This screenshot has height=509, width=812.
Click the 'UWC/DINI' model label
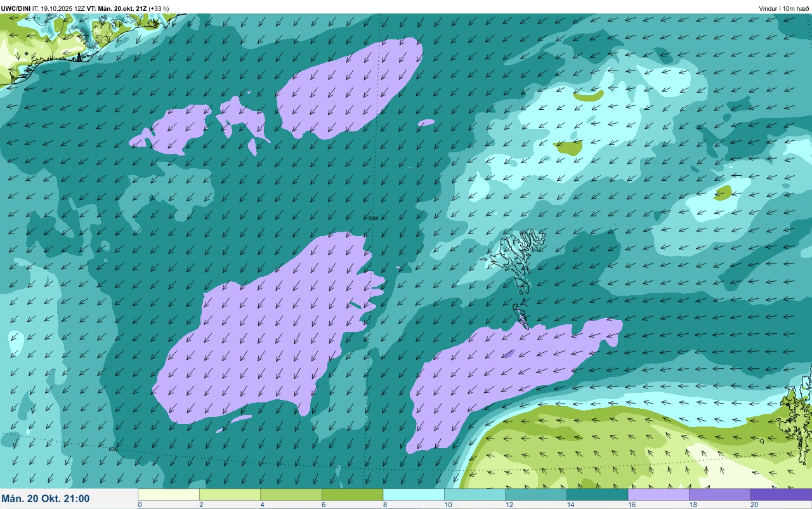coord(16,8)
